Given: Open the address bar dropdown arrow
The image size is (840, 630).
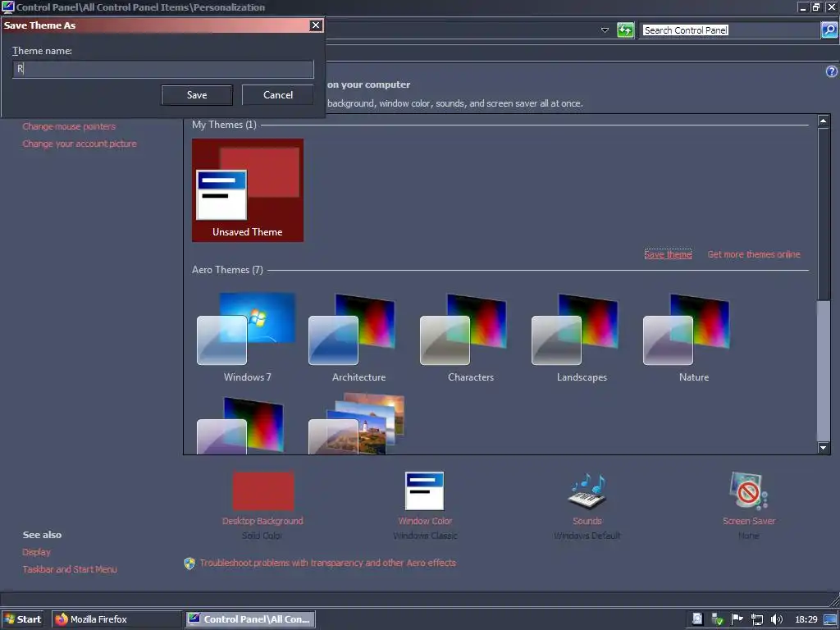Looking at the screenshot, I should pyautogui.click(x=605, y=30).
